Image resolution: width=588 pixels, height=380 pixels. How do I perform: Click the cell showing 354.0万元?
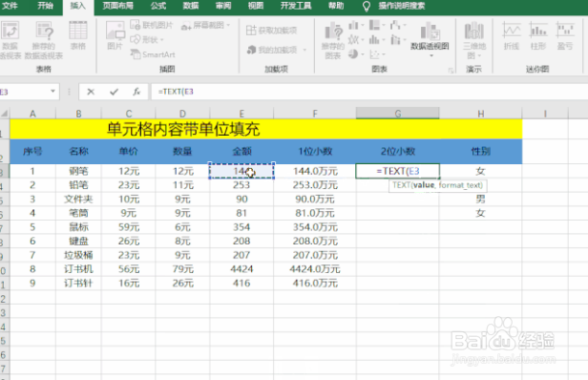tap(315, 227)
